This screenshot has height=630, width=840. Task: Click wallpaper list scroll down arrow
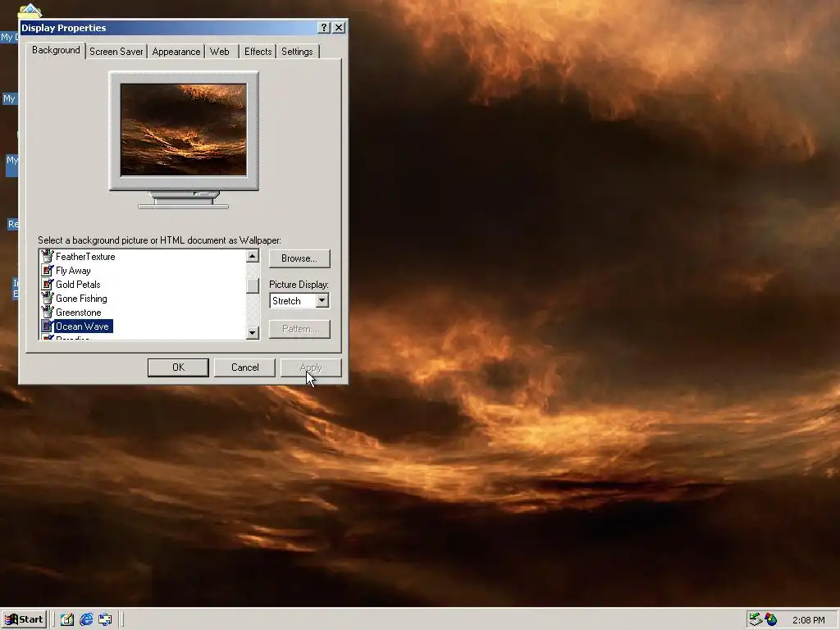click(x=253, y=333)
